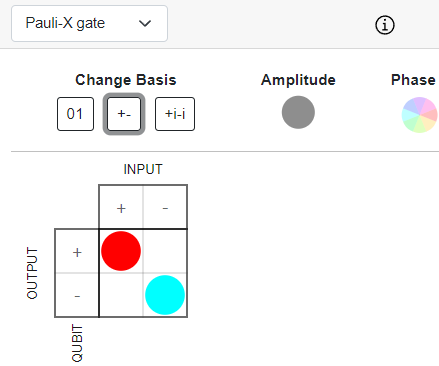Click the gray Amplitude circle
Viewport: 439px width, 366px height.
click(298, 112)
